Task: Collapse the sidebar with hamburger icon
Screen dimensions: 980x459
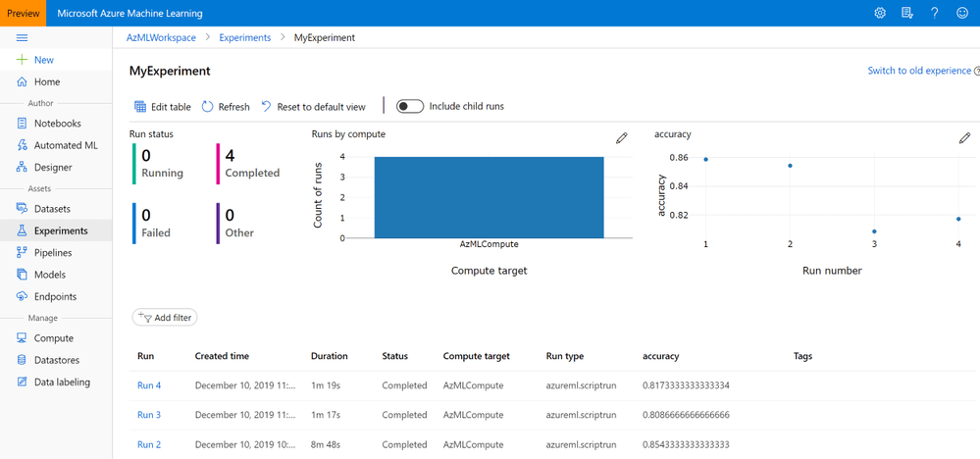Action: [x=22, y=37]
